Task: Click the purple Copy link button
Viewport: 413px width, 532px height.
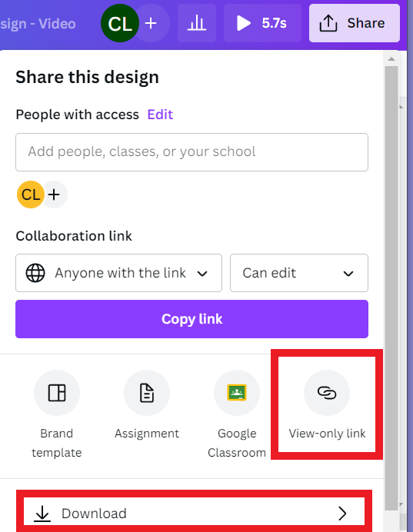Action: [x=192, y=319]
